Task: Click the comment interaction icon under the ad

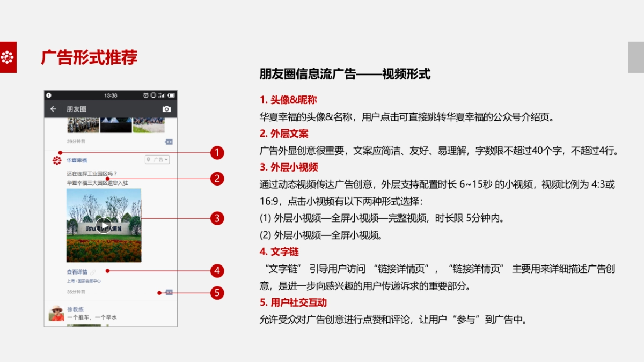Action: click(169, 292)
